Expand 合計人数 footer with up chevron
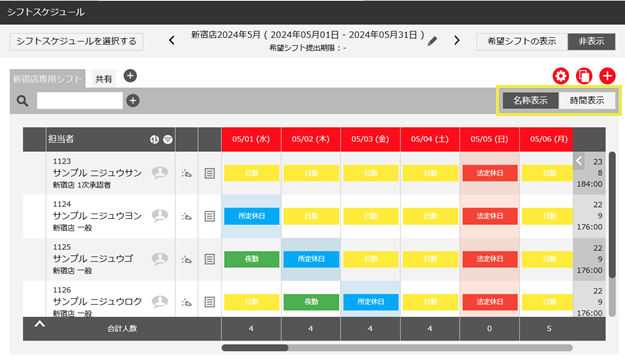The image size is (625, 360). [x=39, y=325]
